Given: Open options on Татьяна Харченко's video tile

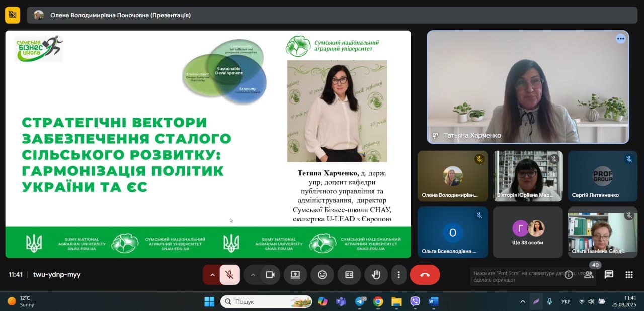Looking at the screenshot, I should coord(620,39).
